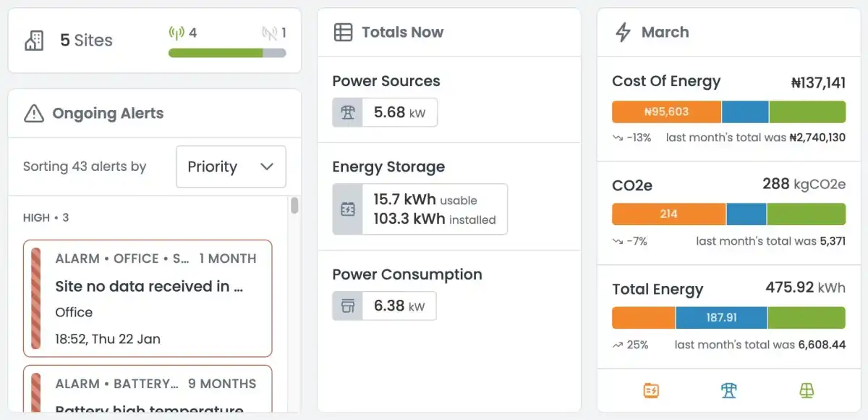Click the offline sites signal icon
Screen dimensions: 868x420
[270, 33]
